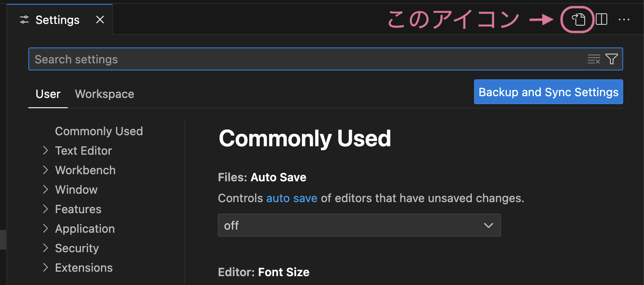Open the auto save link
The width and height of the screenshot is (644, 285).
[x=292, y=198]
